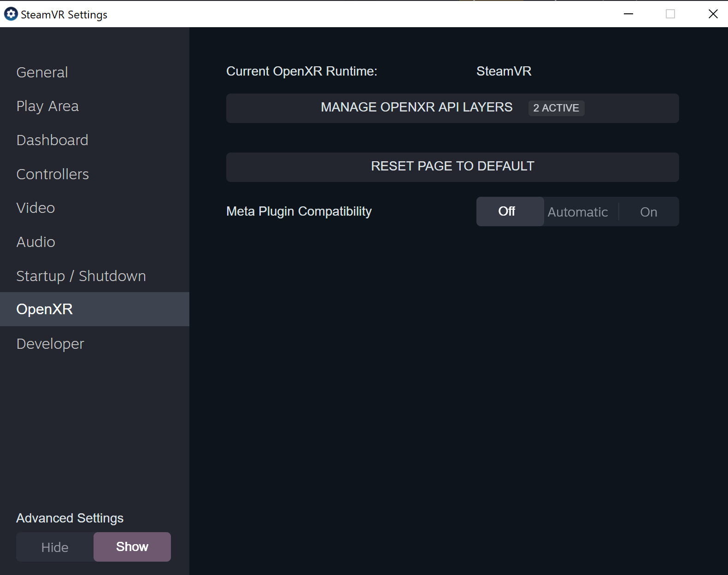Set Meta Plugin Compatibility to Automatic

click(578, 212)
